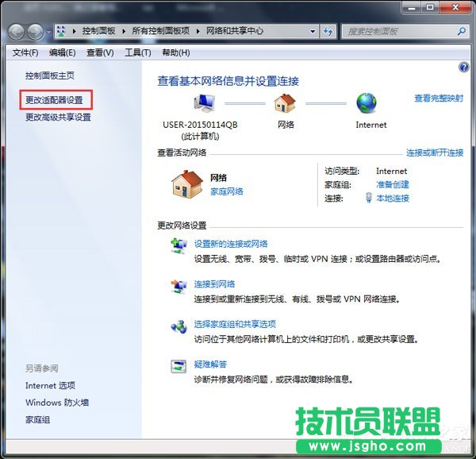Click the 网络 label under house icon
This screenshot has height=459, width=476.
click(286, 125)
